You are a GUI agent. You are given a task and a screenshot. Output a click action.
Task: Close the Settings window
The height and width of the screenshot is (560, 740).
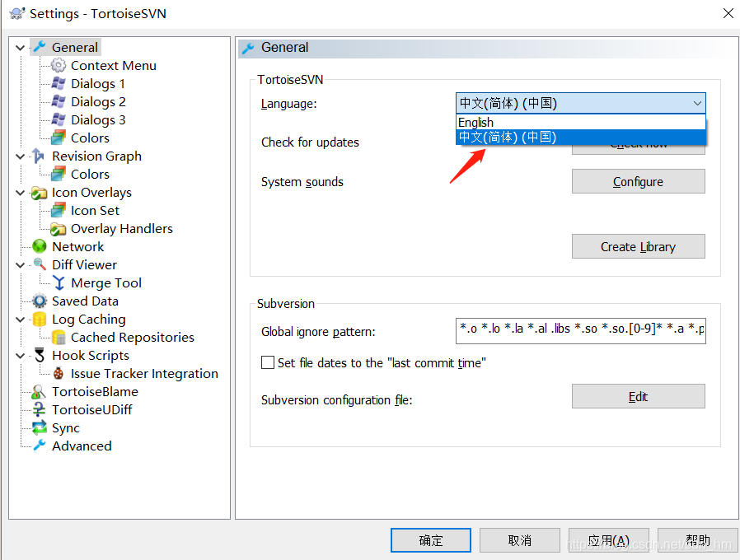[x=728, y=13]
